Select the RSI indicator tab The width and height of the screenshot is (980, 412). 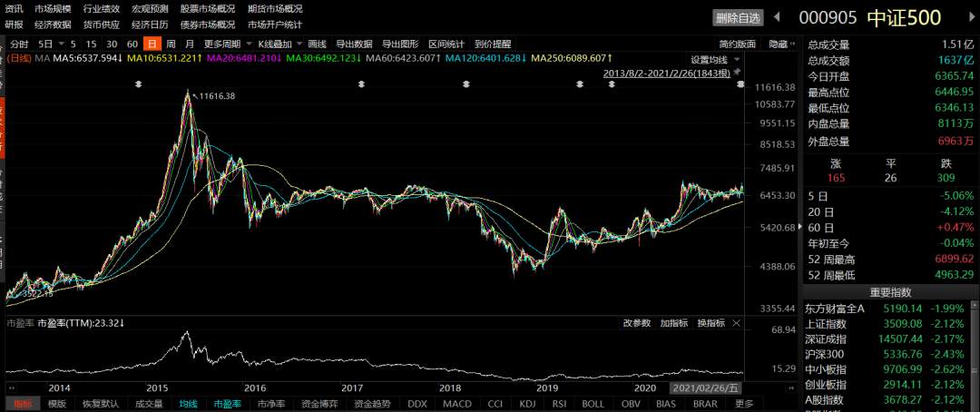[x=559, y=404]
